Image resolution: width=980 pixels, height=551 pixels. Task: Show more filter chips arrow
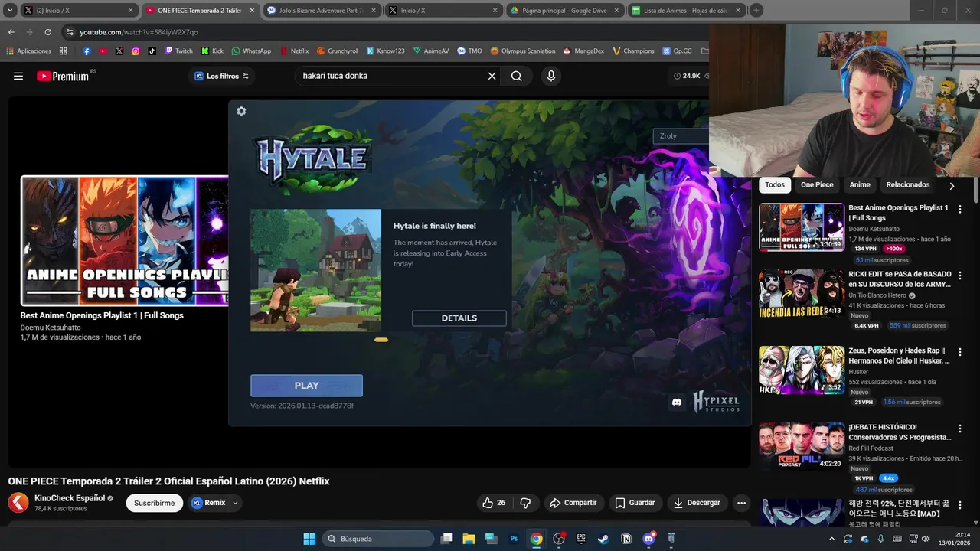point(952,185)
